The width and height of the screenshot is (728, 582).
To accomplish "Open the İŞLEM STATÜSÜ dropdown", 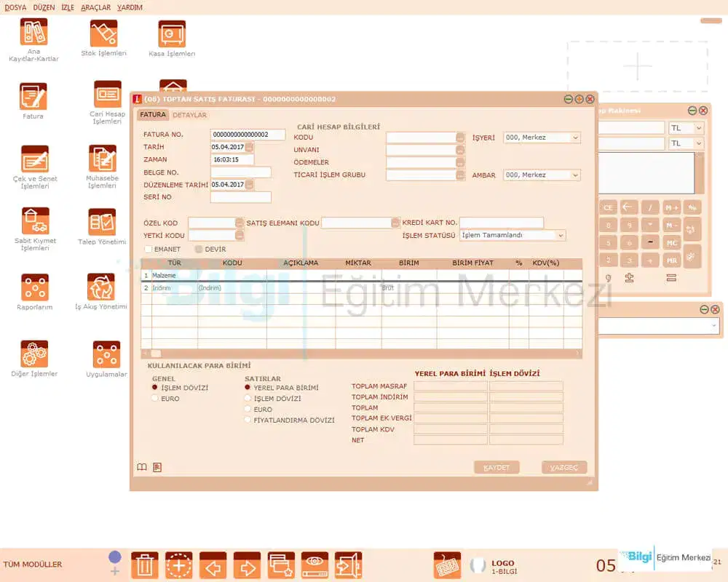I will pos(560,236).
